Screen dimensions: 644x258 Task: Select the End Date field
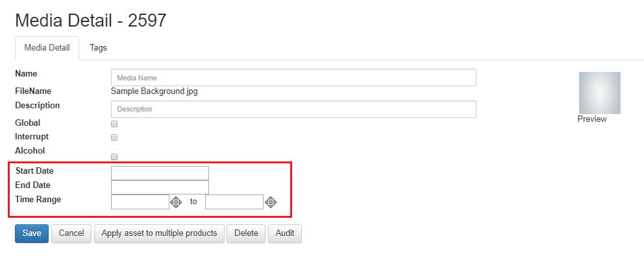click(x=160, y=187)
